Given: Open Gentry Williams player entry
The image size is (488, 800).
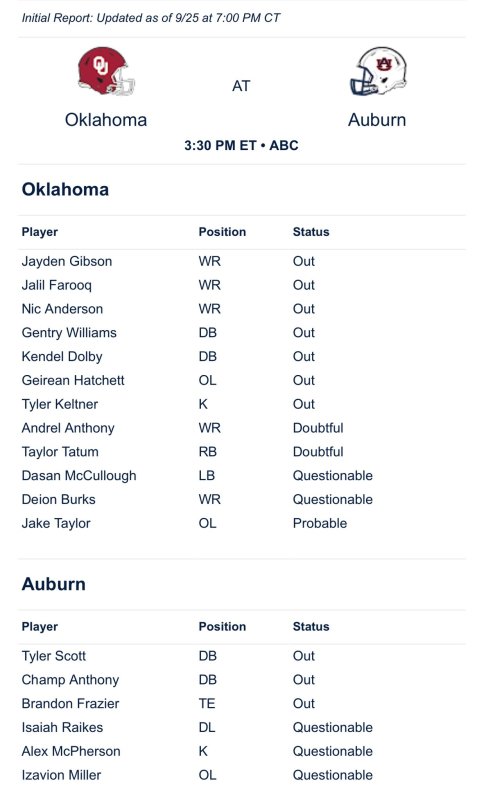Looking at the screenshot, I should point(69,333).
